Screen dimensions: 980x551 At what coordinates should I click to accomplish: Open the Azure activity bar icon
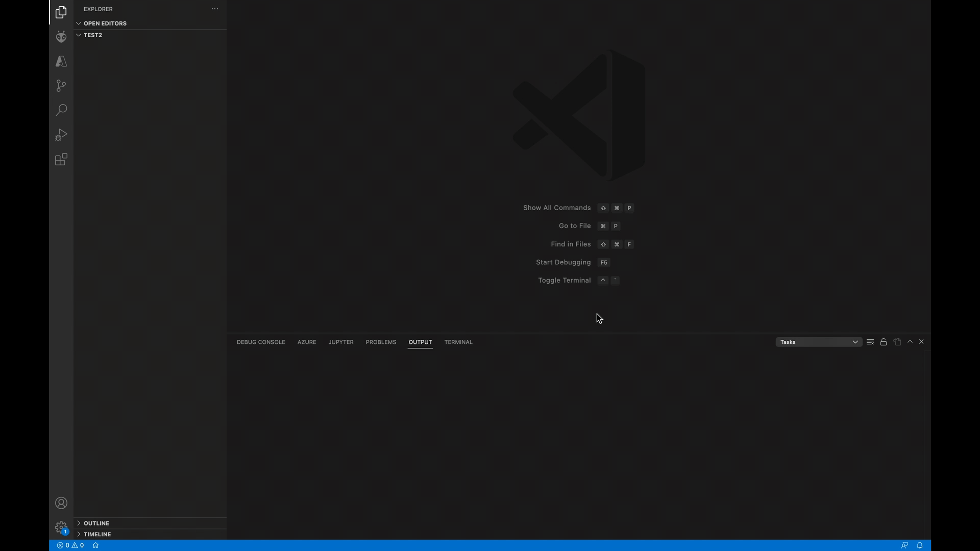61,61
